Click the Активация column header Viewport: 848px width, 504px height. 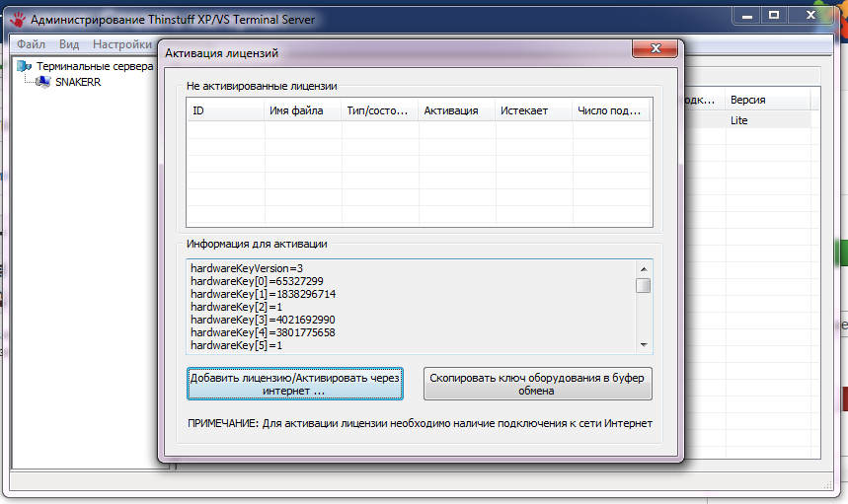(456, 110)
